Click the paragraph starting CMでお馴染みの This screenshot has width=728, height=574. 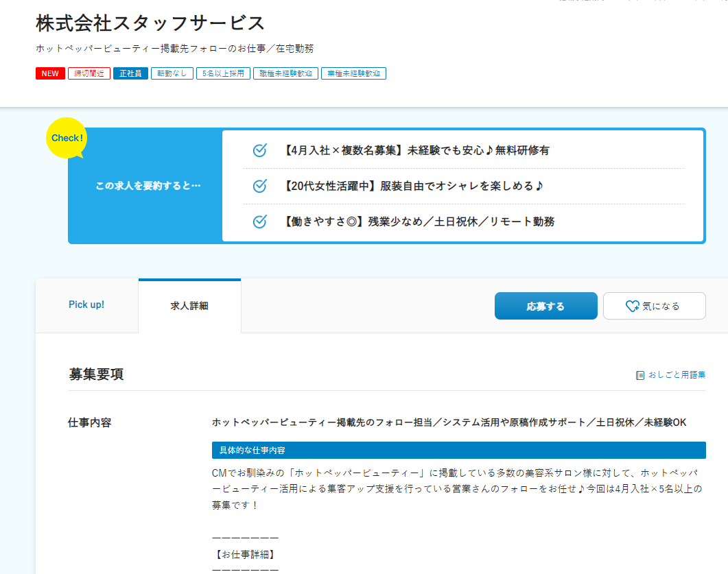coord(458,488)
